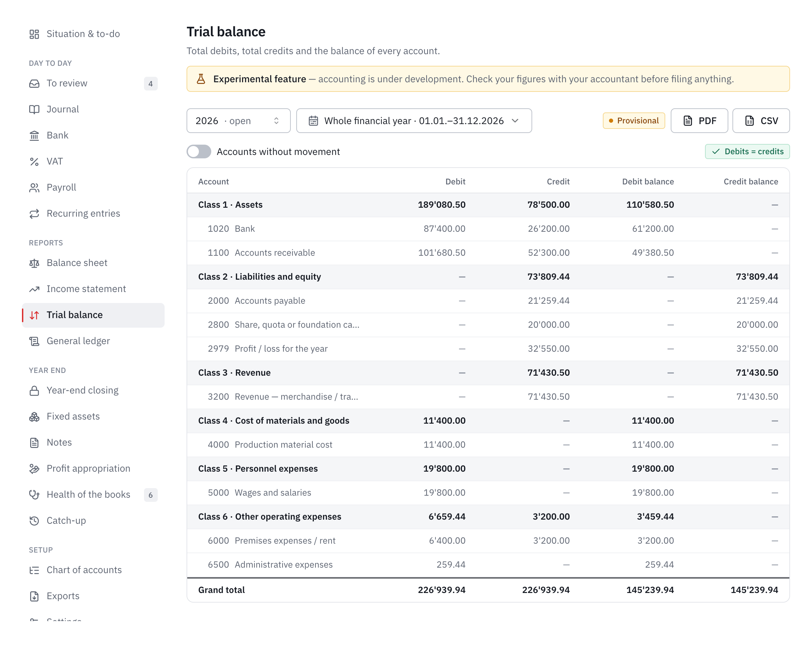Click the Income statement trend icon
Screen dimensions: 812x654
tap(34, 289)
